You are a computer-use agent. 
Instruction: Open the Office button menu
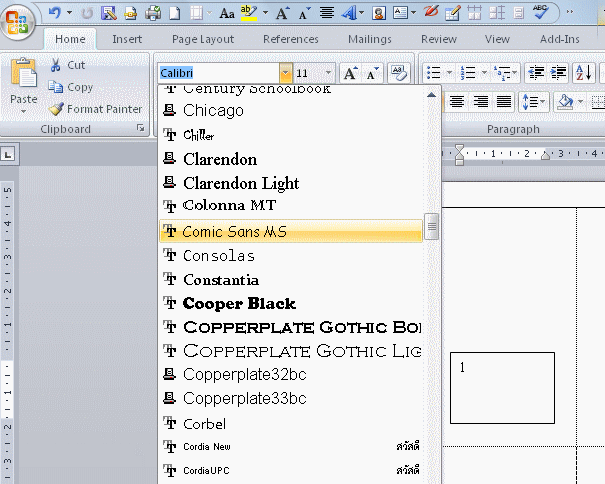18,22
